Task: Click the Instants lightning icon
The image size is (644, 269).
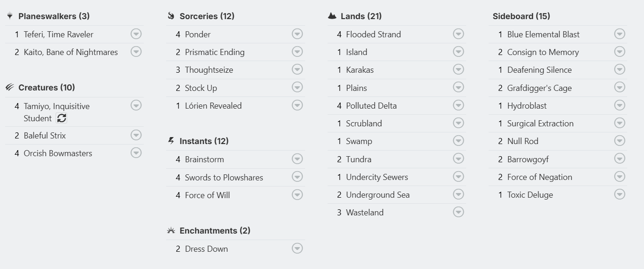Action: click(171, 141)
